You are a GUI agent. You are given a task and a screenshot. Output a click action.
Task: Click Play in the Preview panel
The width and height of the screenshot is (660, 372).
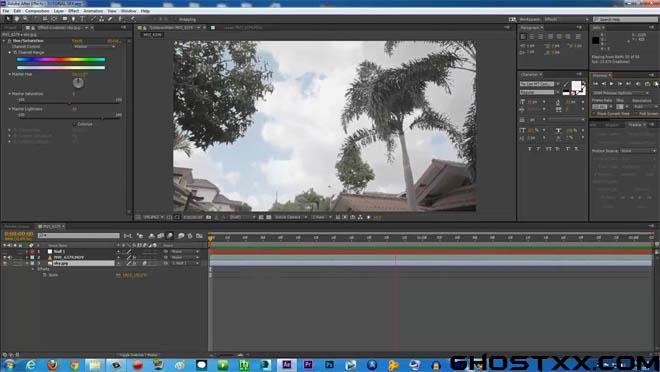pyautogui.click(x=612, y=84)
